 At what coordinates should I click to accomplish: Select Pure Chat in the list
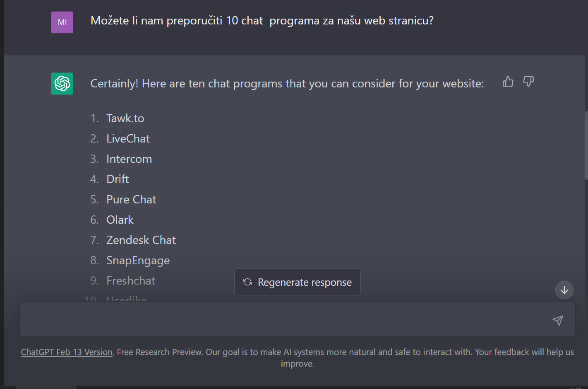(131, 200)
